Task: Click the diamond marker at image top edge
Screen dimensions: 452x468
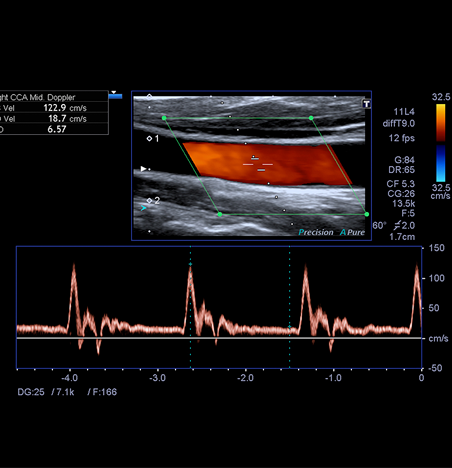Action: pos(149,97)
